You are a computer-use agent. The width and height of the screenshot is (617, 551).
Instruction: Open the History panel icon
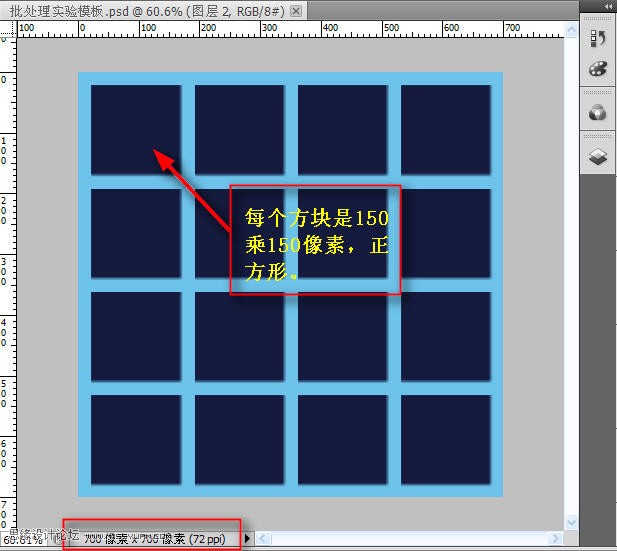(598, 38)
